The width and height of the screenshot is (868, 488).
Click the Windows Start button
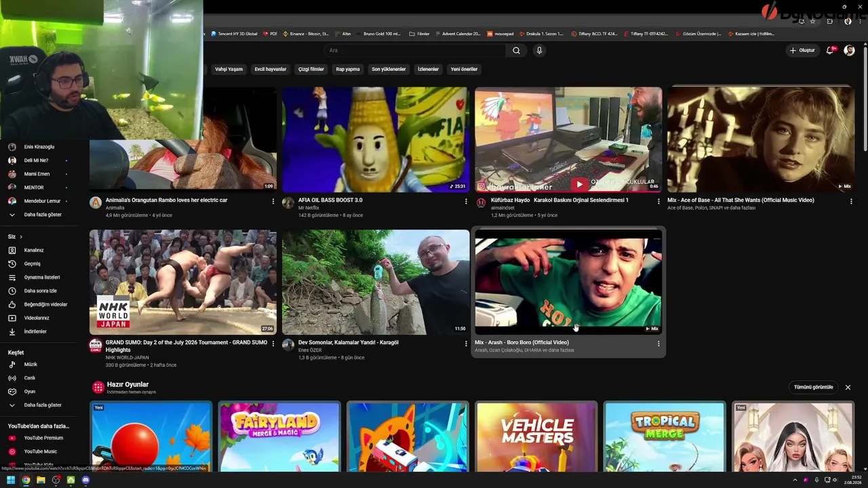pos(11,480)
